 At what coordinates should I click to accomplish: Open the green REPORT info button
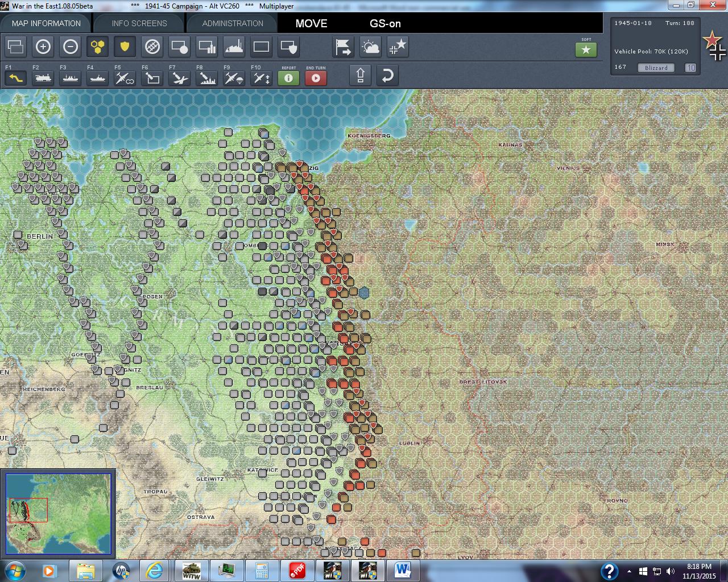[288, 78]
